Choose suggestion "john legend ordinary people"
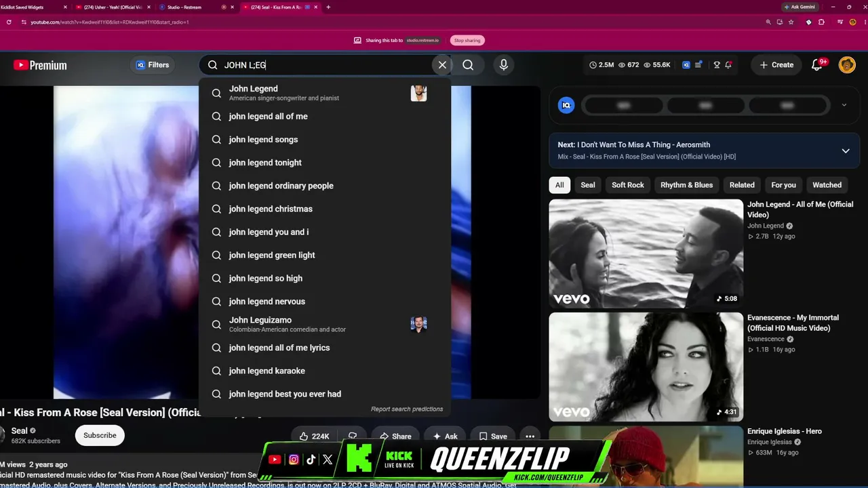Image resolution: width=868 pixels, height=488 pixels. point(325,186)
